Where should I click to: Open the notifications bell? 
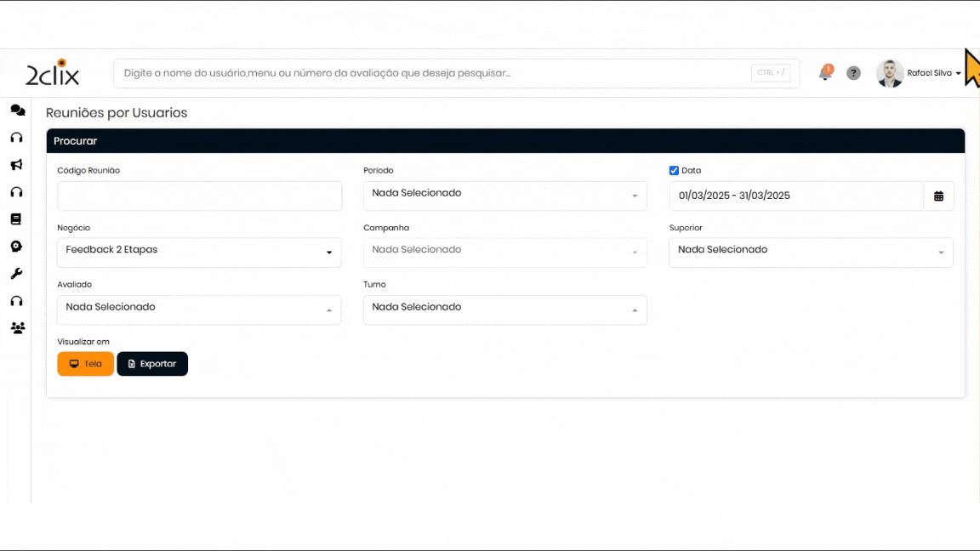(824, 73)
